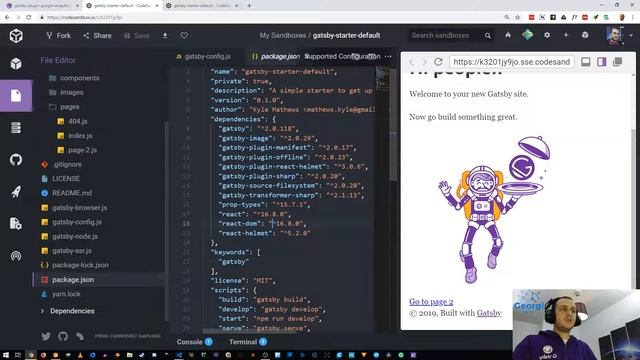
Task: Click the GitHub icon in sidebar footer
Action: (63, 336)
